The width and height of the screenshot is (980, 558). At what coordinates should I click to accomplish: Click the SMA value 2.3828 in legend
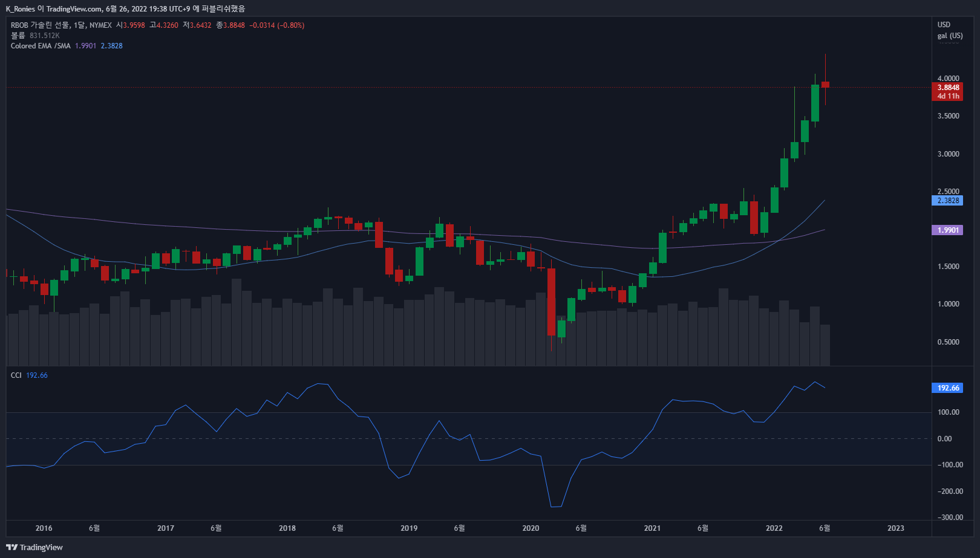tap(111, 46)
